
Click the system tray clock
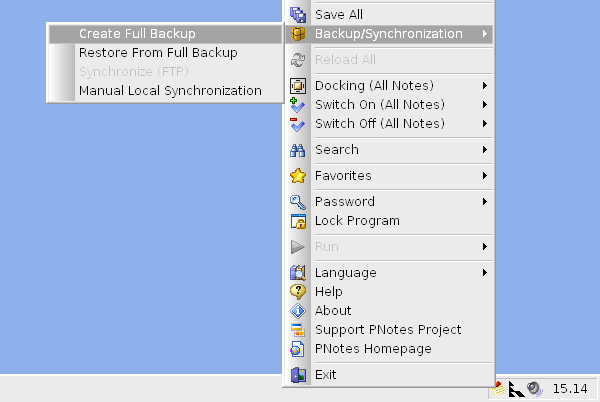click(x=572, y=388)
